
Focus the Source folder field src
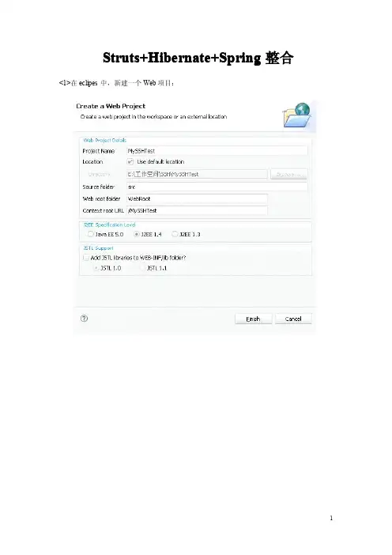pyautogui.click(x=217, y=187)
